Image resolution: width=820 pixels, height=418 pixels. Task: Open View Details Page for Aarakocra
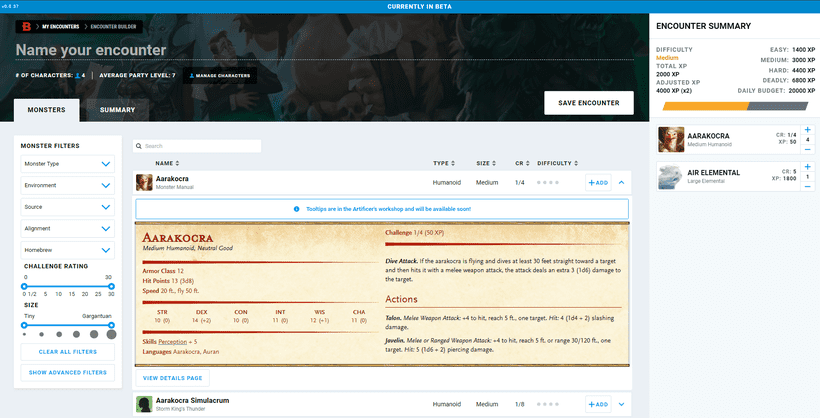[173, 378]
